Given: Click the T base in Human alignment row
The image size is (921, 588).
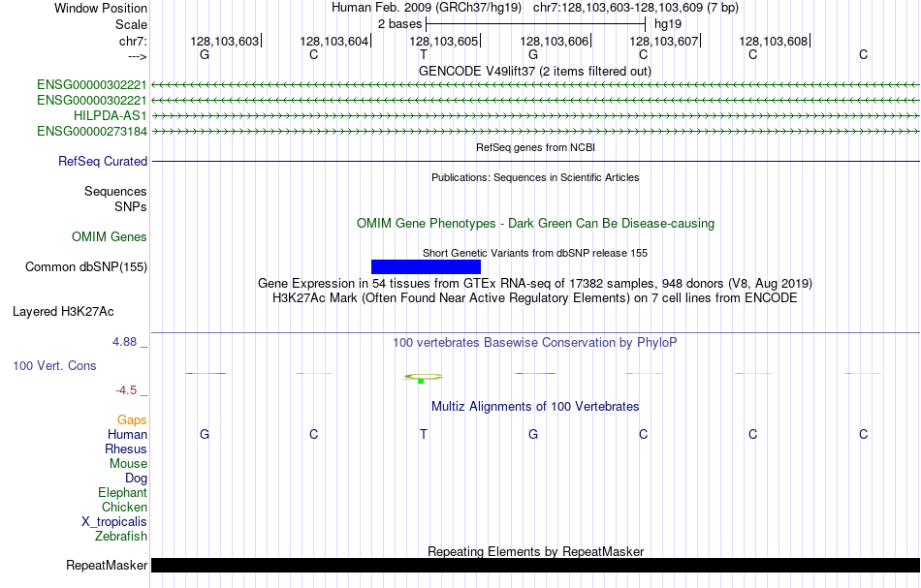Looking at the screenshot, I should pos(424,434).
